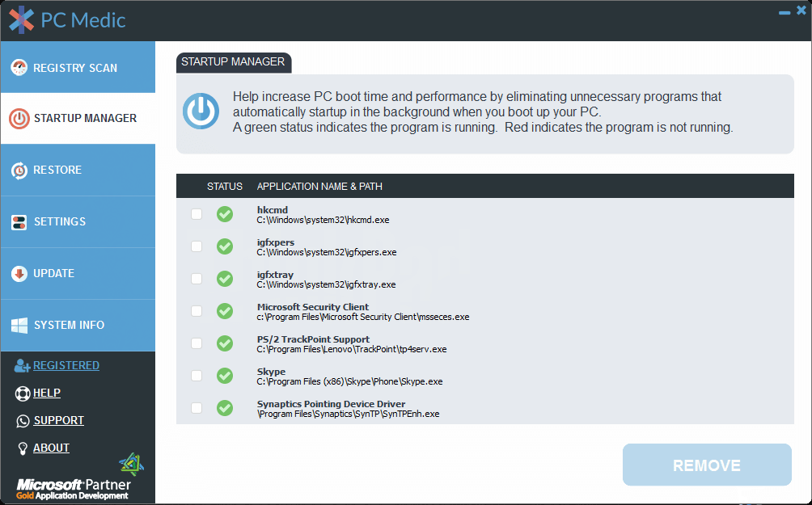Click the About lightbulb icon
This screenshot has width=812, height=505.
coord(23,448)
